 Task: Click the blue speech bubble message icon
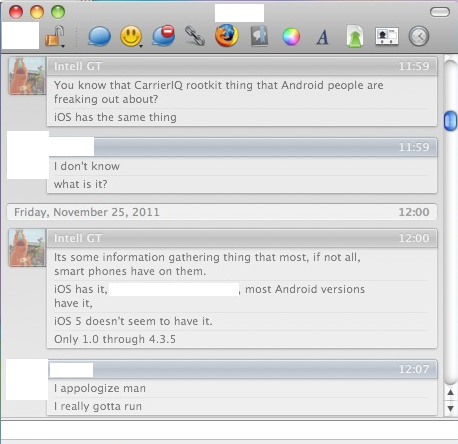pyautogui.click(x=99, y=36)
